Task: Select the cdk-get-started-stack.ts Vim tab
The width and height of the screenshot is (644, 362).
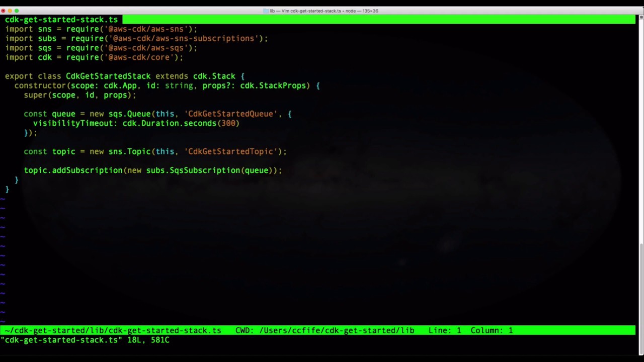Action: (x=61, y=20)
